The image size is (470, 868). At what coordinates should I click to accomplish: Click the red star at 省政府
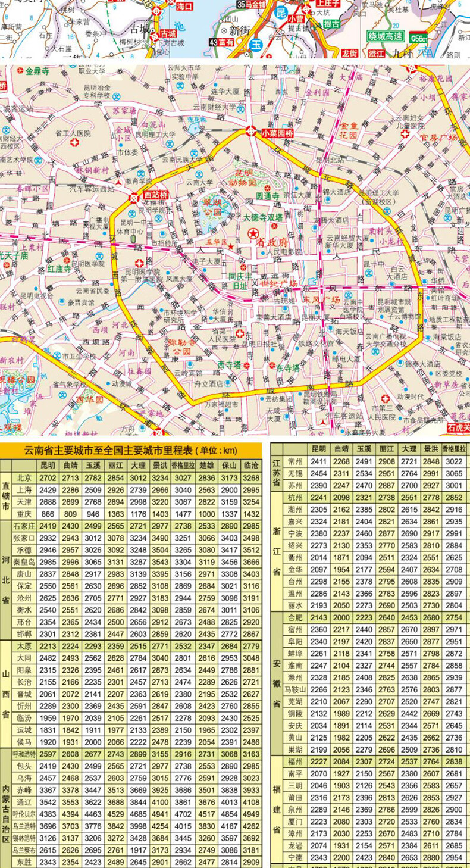pos(255,233)
